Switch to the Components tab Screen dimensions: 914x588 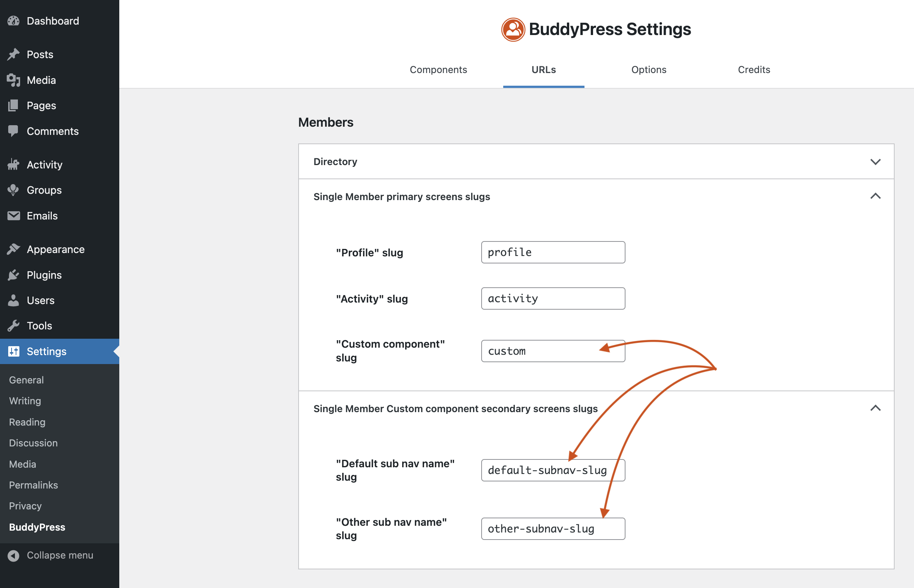click(438, 70)
